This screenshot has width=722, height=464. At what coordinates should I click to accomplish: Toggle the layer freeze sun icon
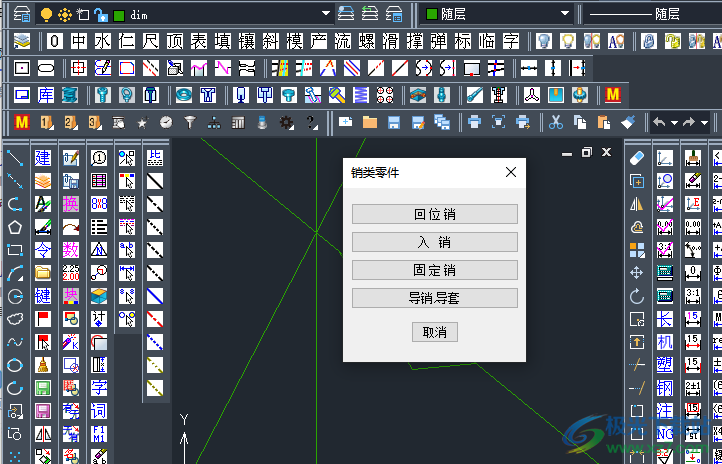click(x=64, y=15)
